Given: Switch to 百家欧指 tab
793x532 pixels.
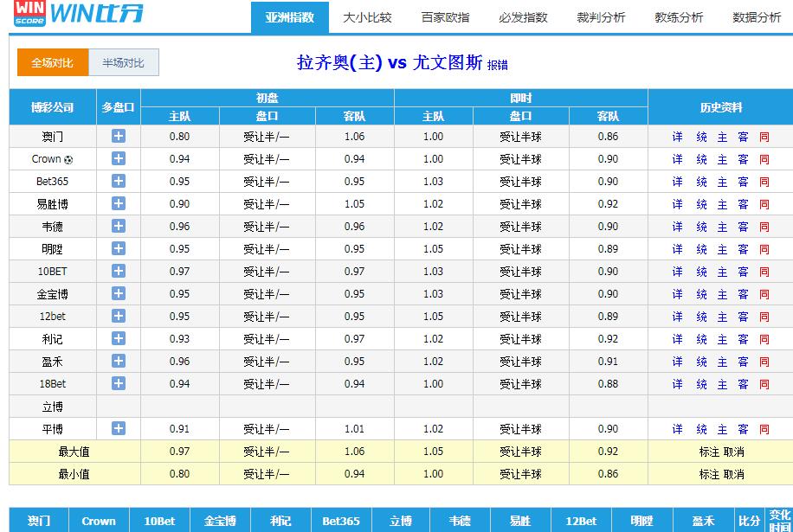Looking at the screenshot, I should (x=445, y=17).
